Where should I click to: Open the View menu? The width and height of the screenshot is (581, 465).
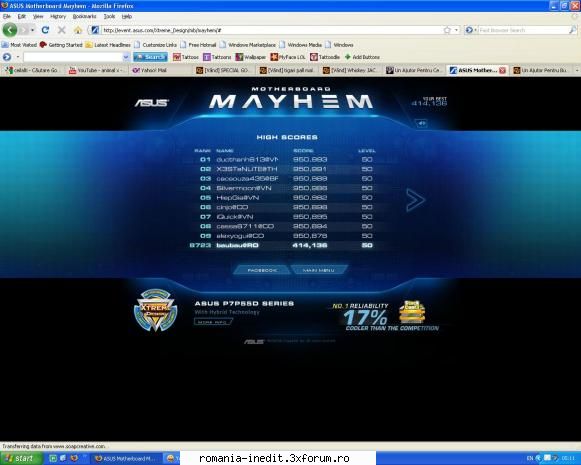coord(38,16)
